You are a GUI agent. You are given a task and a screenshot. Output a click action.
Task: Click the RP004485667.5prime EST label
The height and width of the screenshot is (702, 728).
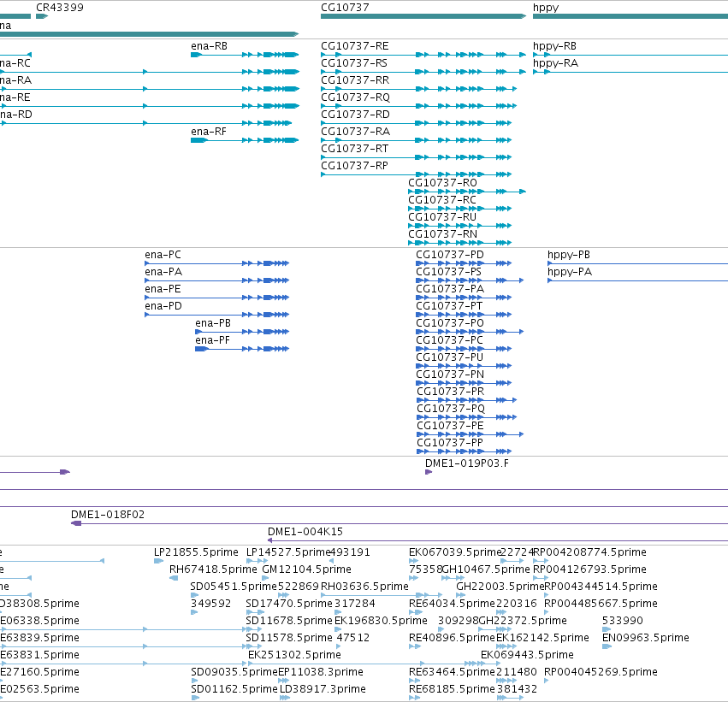pos(601,604)
